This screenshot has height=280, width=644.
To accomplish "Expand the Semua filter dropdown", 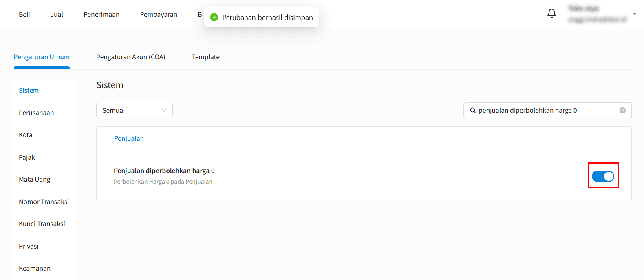I will click(x=135, y=110).
